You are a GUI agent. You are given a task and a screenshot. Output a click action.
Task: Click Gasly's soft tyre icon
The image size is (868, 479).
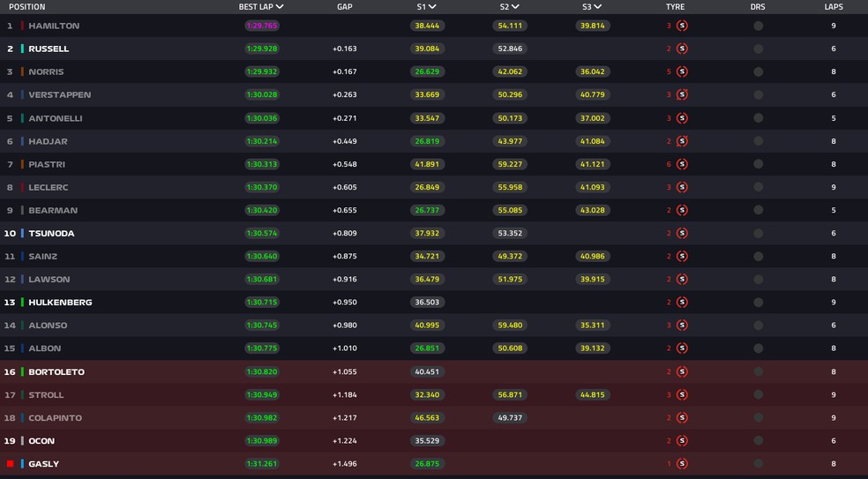tap(682, 463)
